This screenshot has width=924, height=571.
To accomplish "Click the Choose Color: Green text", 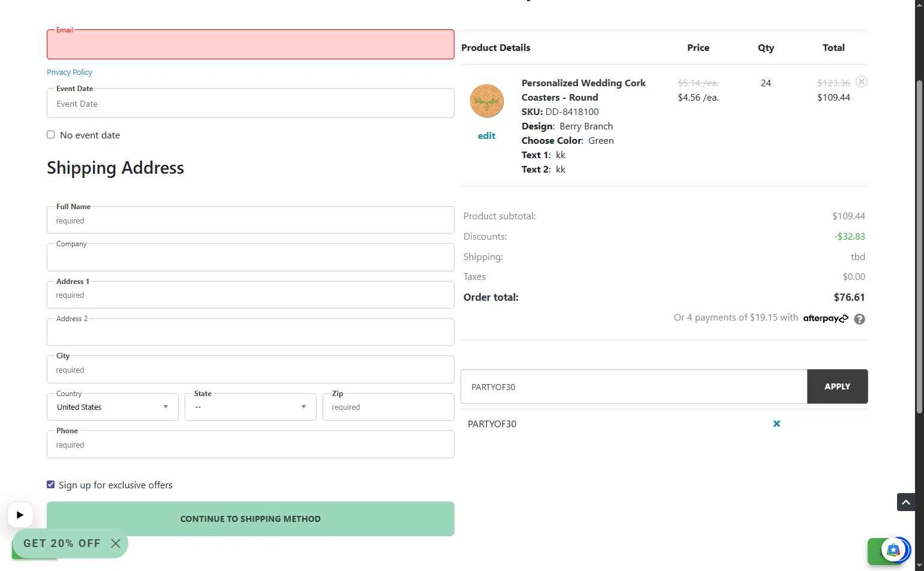I will [568, 140].
